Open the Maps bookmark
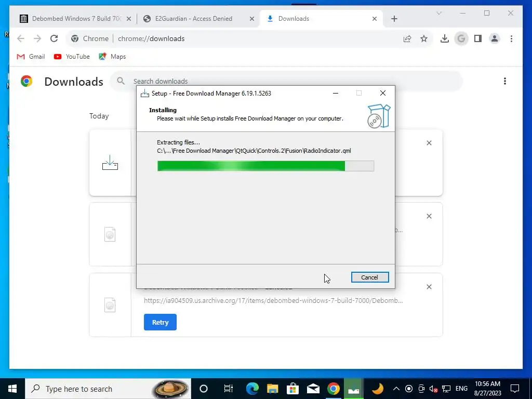The image size is (532, 399). pos(112,57)
